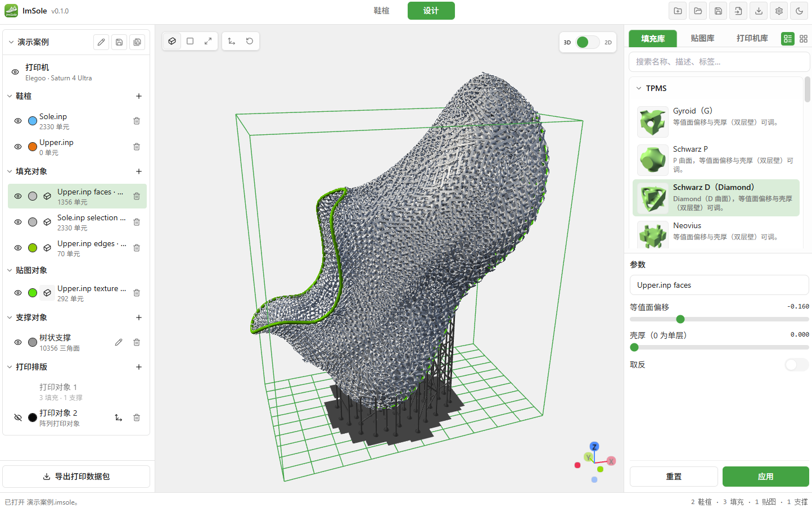Collapse the TPMS category
Image resolution: width=812 pixels, height=508 pixels.
tap(639, 88)
